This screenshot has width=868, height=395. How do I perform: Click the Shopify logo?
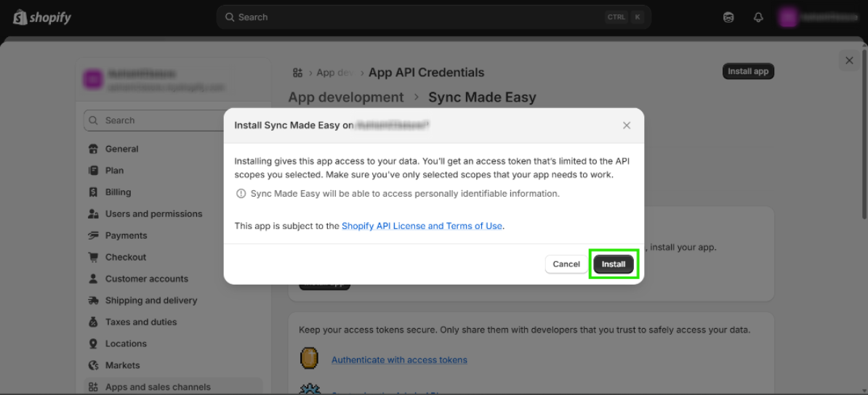click(42, 17)
